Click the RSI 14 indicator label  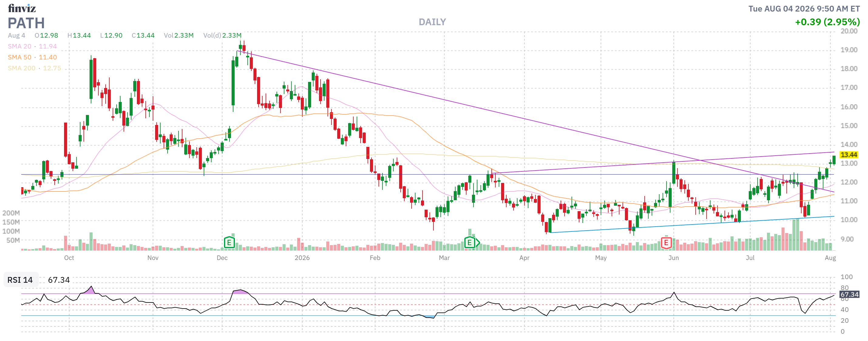pos(20,280)
